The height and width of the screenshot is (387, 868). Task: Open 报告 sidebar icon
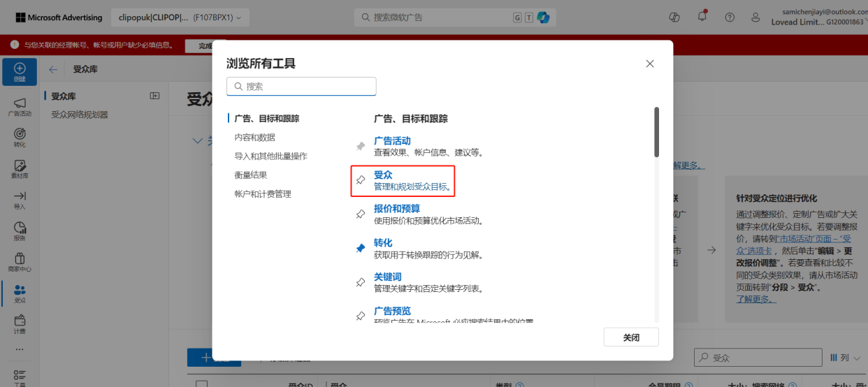20,231
